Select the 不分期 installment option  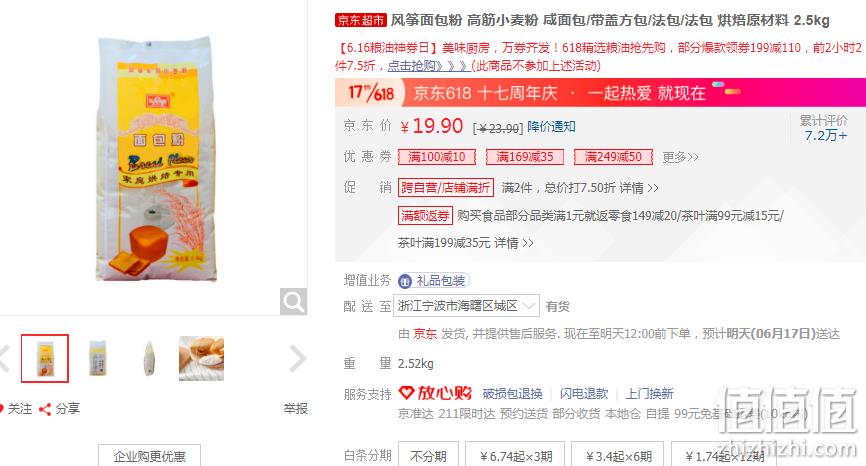pyautogui.click(x=429, y=456)
